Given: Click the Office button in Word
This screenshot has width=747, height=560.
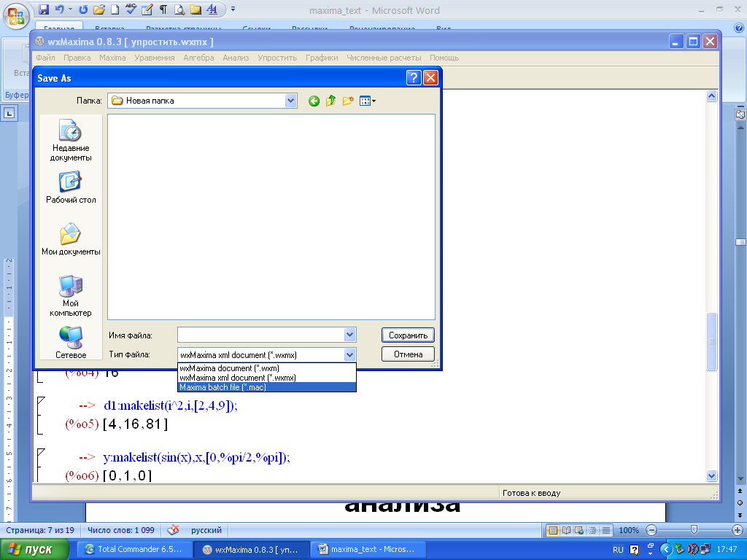Looking at the screenshot, I should point(16,15).
